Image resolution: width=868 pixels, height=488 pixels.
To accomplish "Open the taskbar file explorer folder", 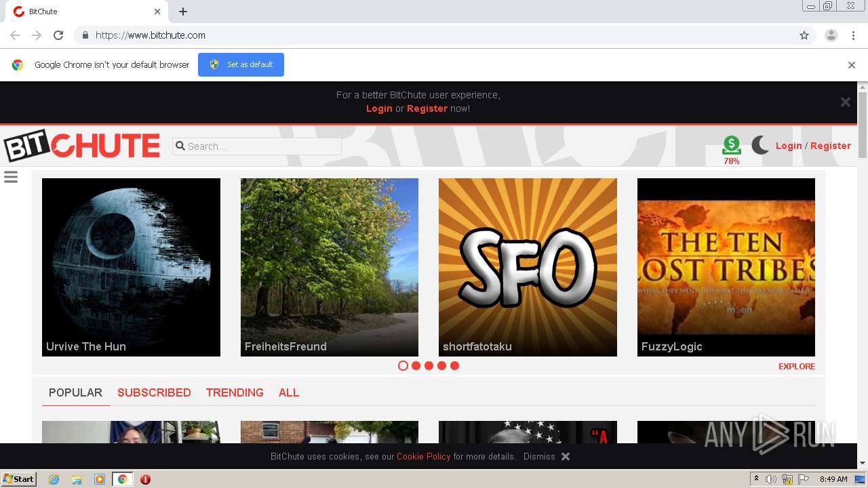I will click(x=77, y=479).
